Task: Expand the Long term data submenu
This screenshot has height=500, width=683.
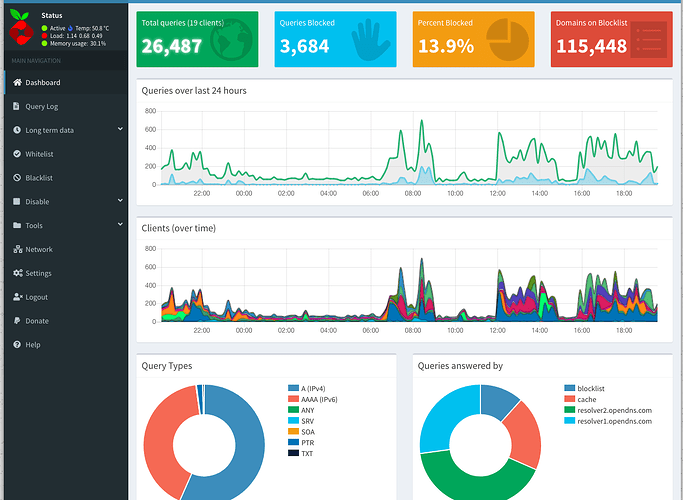Action: tap(120, 129)
